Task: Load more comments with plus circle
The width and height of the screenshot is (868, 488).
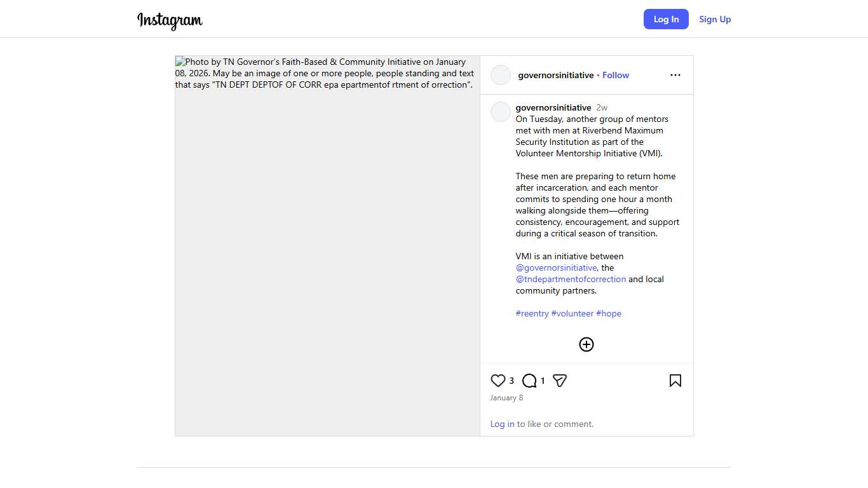Action: [587, 344]
